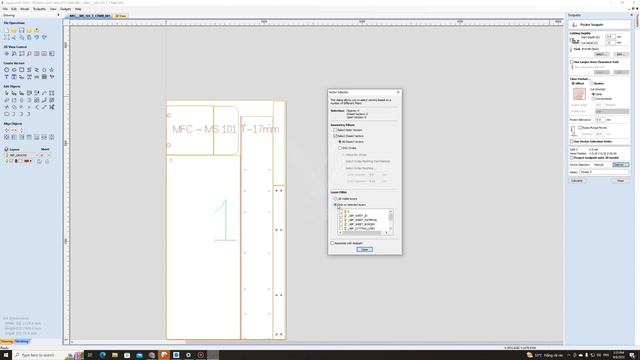Check the _ABF_SHEET_ID layer box
640x360 pixels.
point(341,216)
